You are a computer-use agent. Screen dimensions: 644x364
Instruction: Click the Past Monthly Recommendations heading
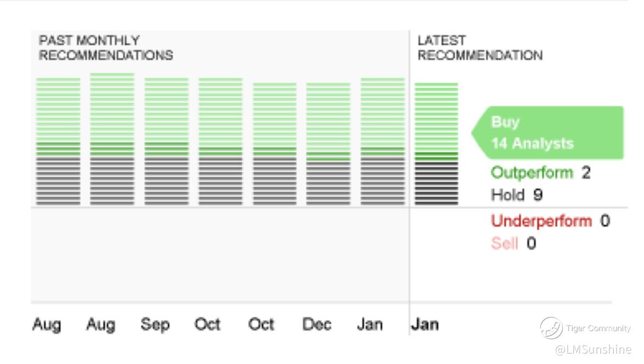pos(106,48)
